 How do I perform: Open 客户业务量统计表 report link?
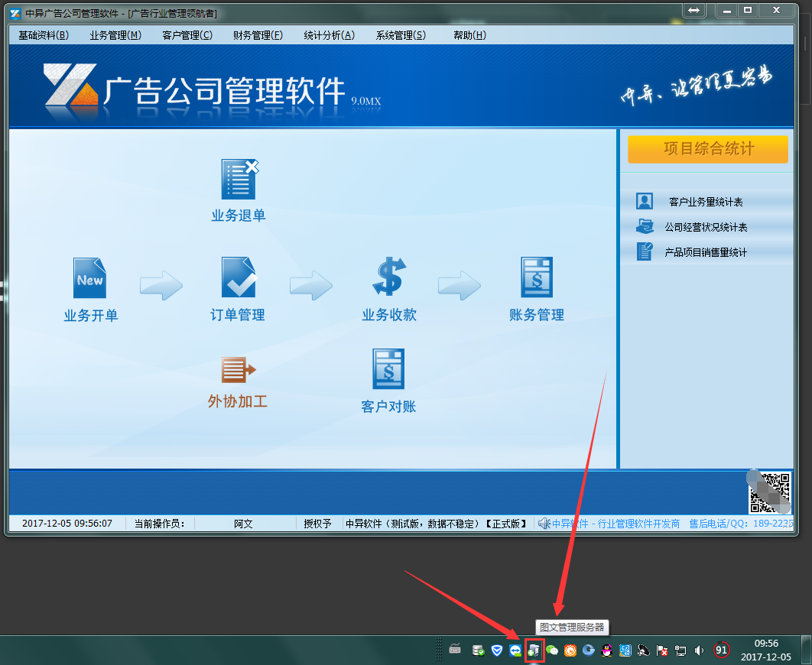point(706,202)
